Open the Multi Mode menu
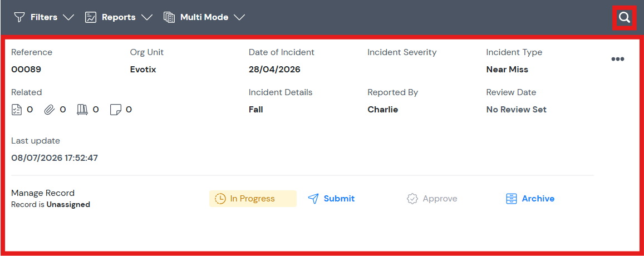The width and height of the screenshot is (644, 256). [x=204, y=17]
